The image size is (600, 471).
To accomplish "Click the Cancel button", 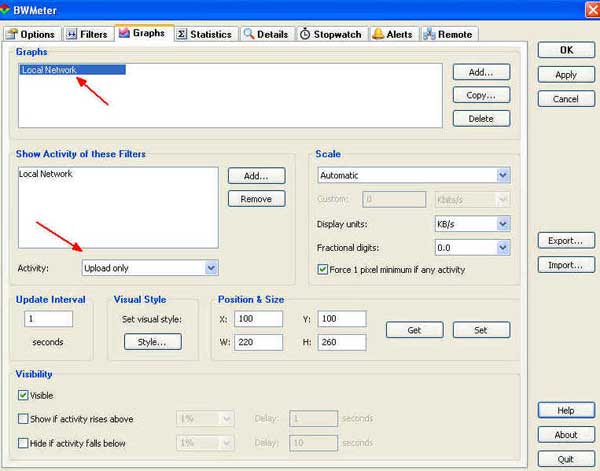I will point(566,99).
